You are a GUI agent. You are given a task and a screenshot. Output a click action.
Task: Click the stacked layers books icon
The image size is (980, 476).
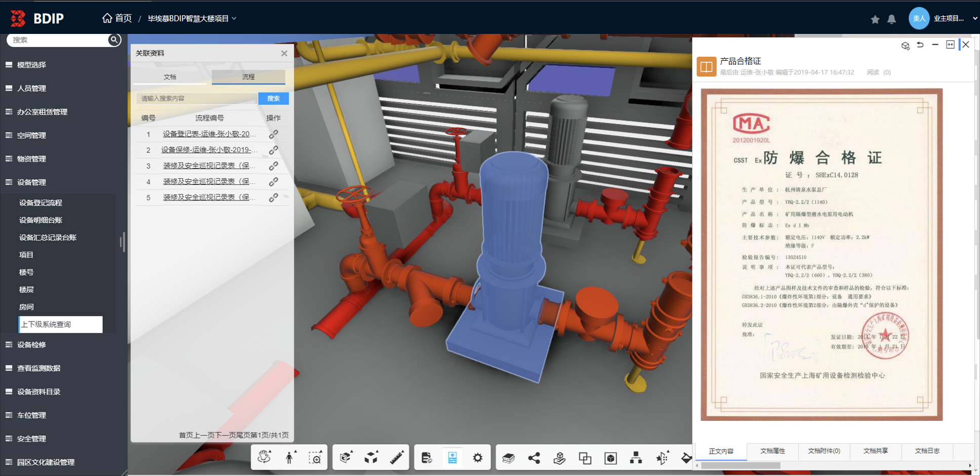(508, 458)
